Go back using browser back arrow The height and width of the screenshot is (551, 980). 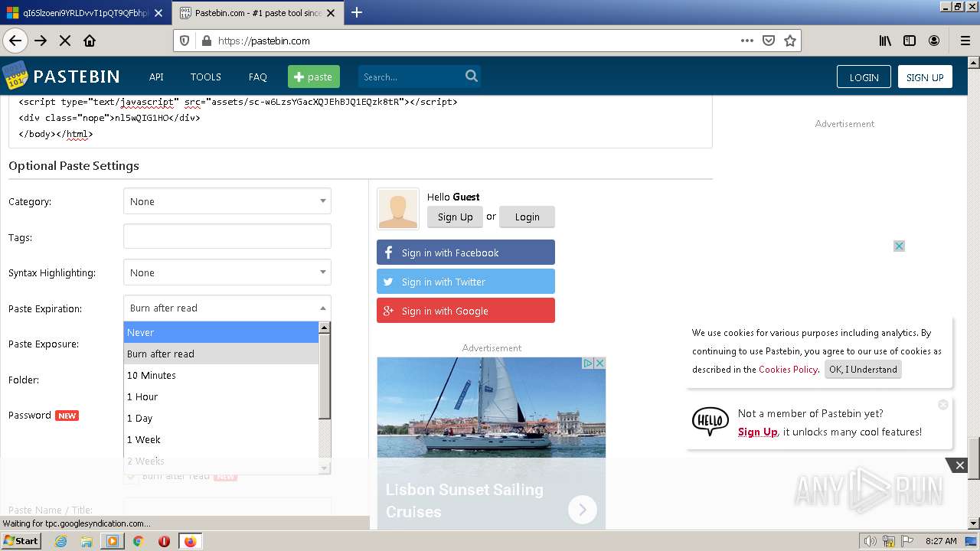tap(15, 41)
